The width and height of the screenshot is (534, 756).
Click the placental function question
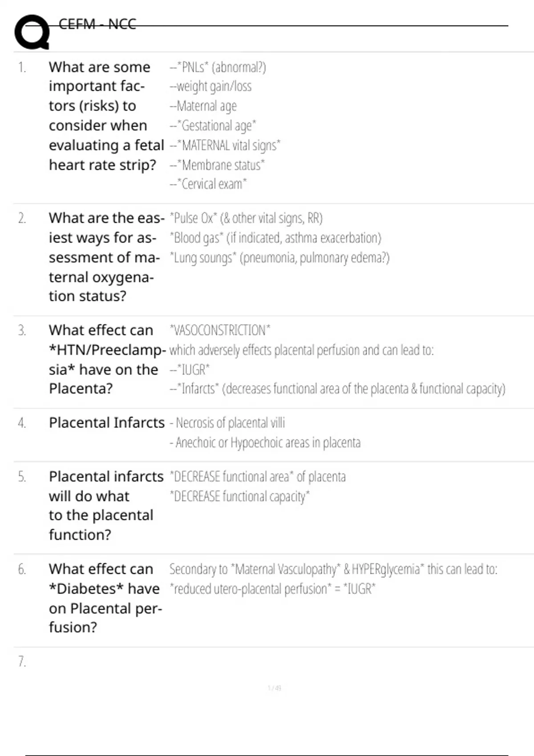[x=106, y=505]
